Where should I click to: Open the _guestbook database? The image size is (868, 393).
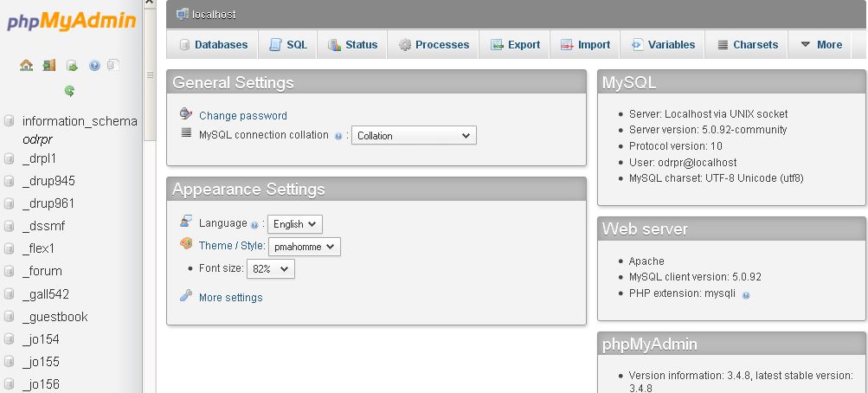tap(55, 317)
